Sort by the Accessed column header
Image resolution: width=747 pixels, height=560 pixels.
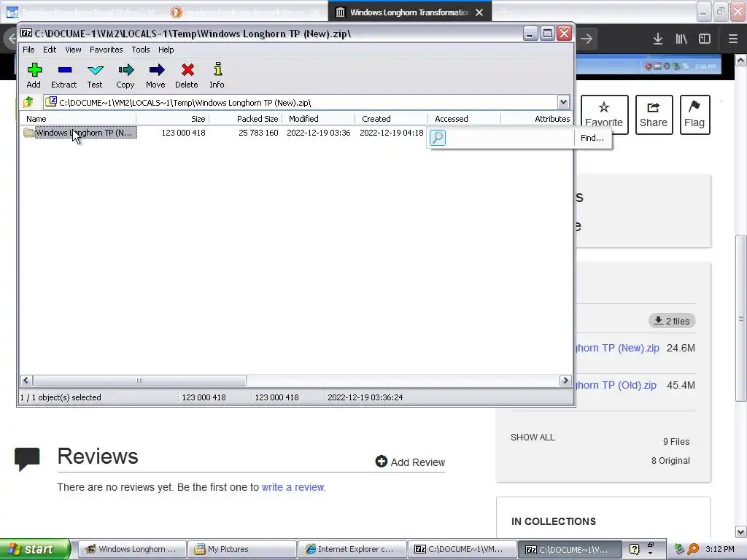pyautogui.click(x=464, y=119)
